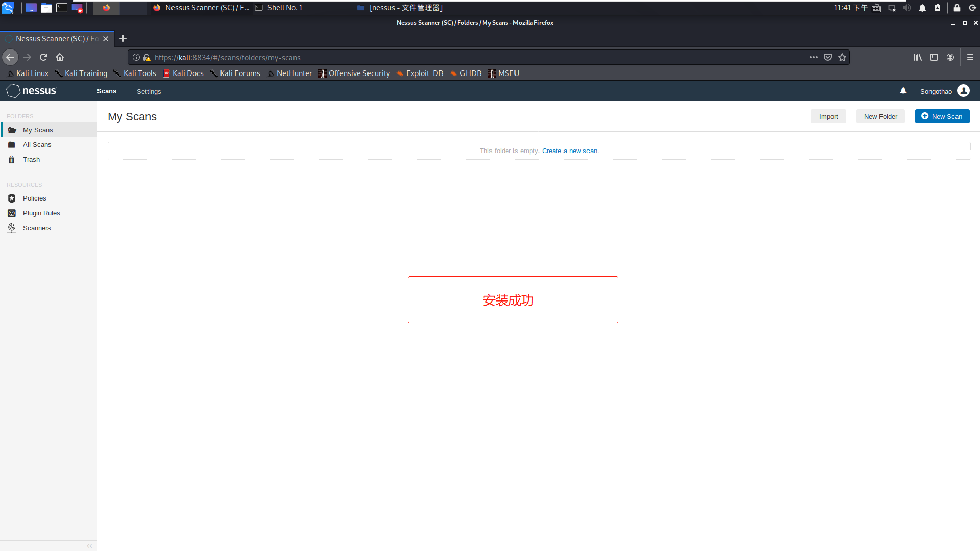Open the Exploit-DB bookmark

coord(420,73)
